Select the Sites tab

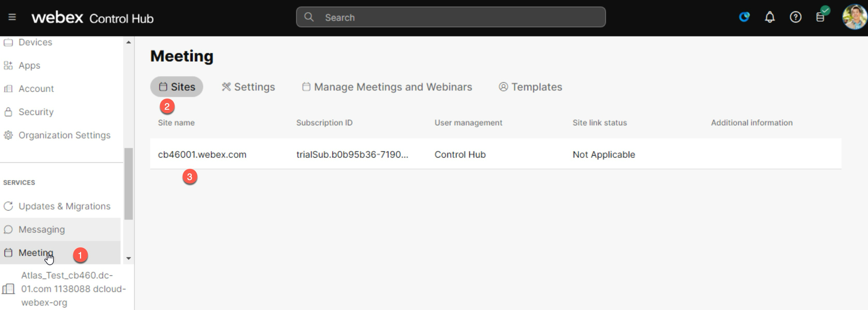tap(177, 87)
